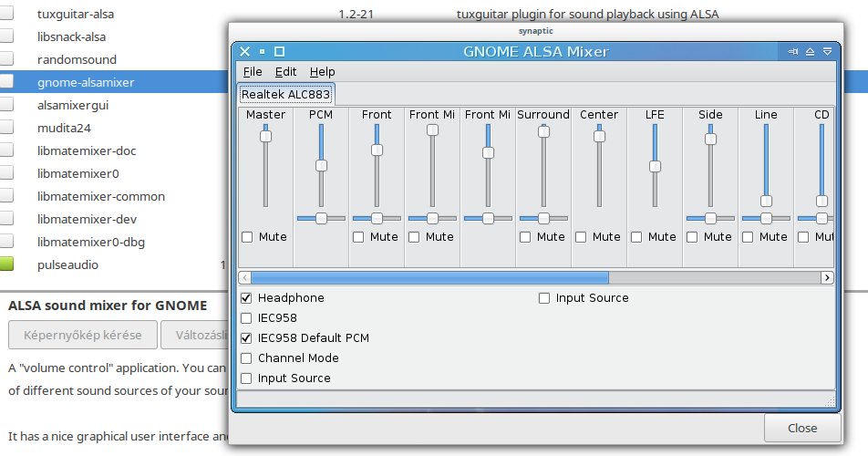Image resolution: width=868 pixels, height=456 pixels.
Task: Click the green installed box beside pulseaudio
Action: (x=6, y=264)
